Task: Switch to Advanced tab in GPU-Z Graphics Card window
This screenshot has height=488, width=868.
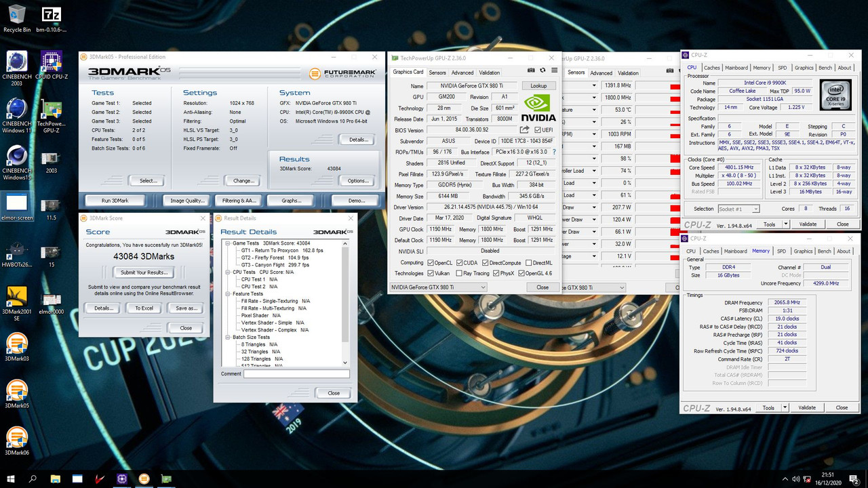Action: pyautogui.click(x=462, y=73)
